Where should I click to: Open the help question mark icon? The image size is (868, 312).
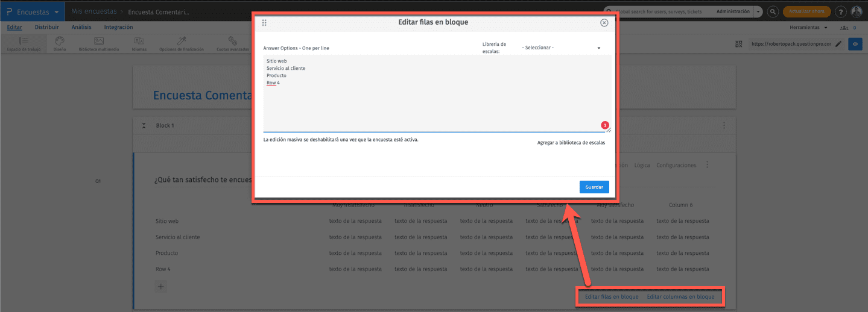[x=841, y=11]
